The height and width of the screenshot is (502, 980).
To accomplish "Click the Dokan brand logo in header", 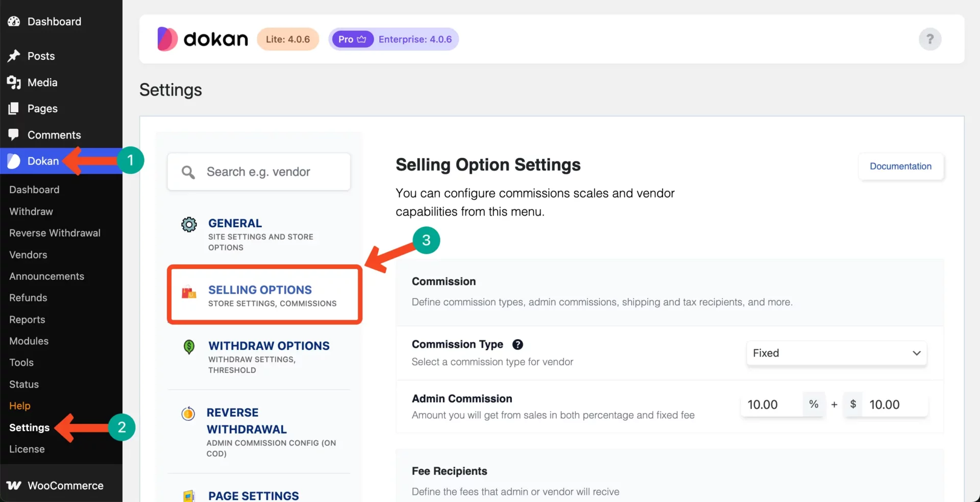I will (x=203, y=39).
